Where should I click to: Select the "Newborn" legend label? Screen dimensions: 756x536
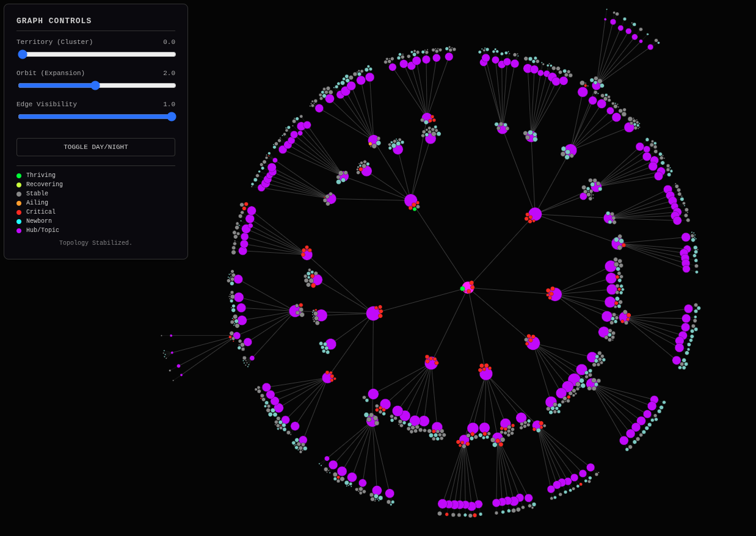coord(39,222)
